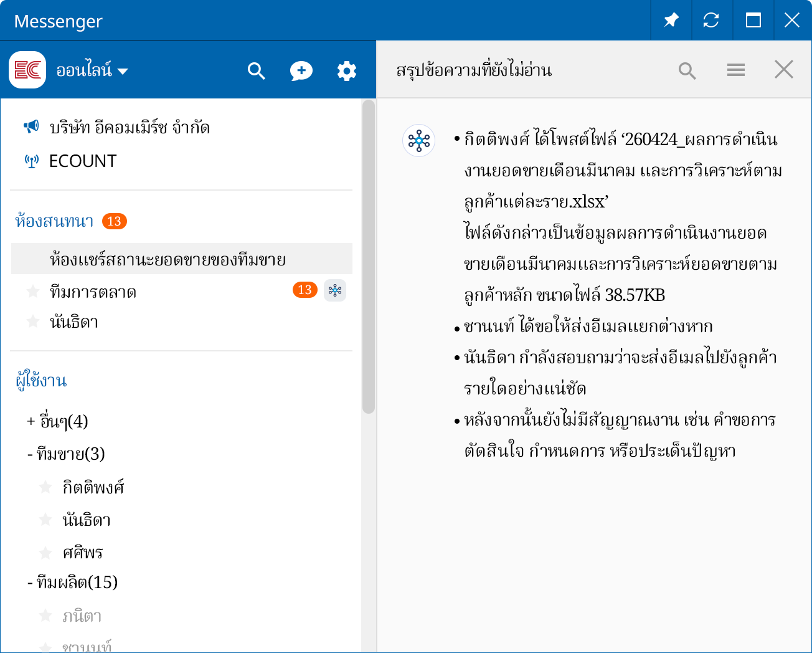812x653 pixels.
Task: Select user กิตติพงศ์ in ทีมขาย
Action: pos(93,487)
